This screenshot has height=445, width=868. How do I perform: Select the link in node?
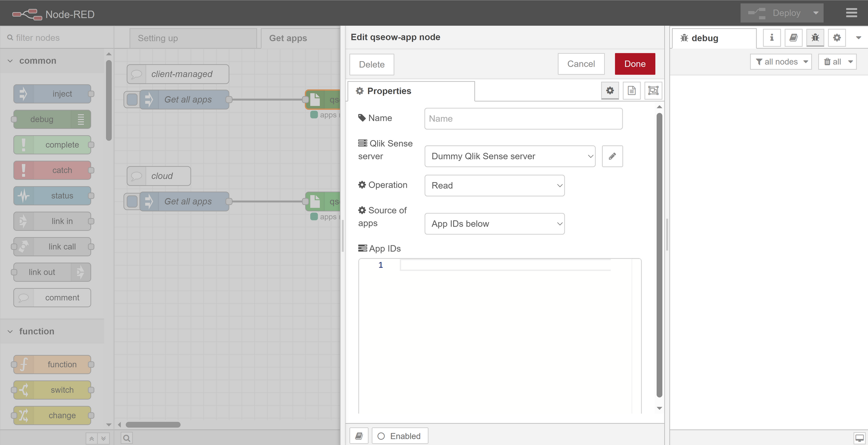(x=53, y=221)
